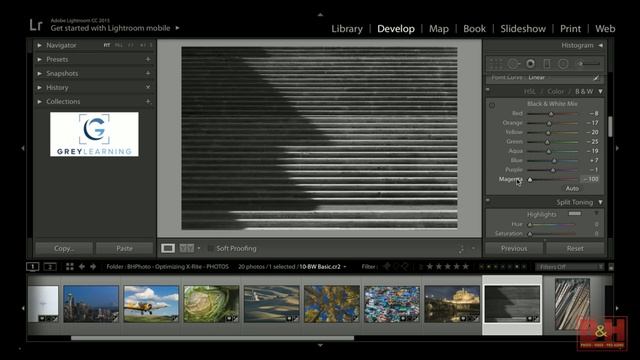Collapse the Histogram panel

pyautogui.click(x=600, y=45)
